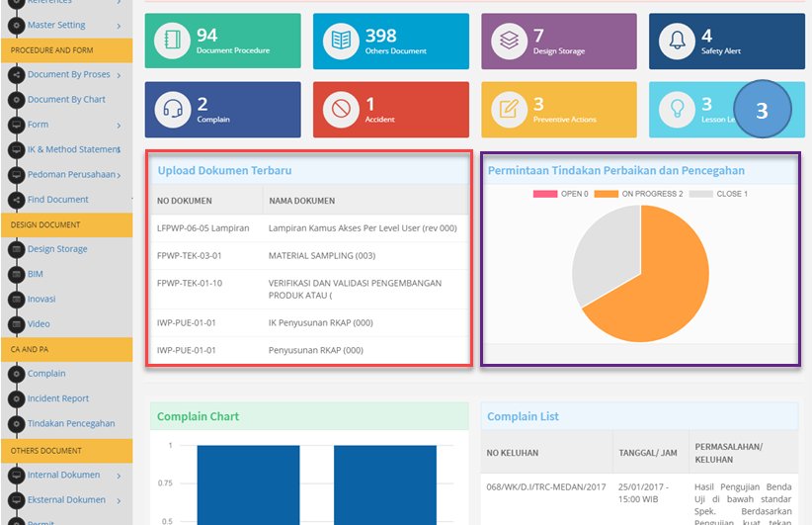Expand the Internal Dokumen submenu arrow
The width and height of the screenshot is (812, 525).
tap(119, 476)
